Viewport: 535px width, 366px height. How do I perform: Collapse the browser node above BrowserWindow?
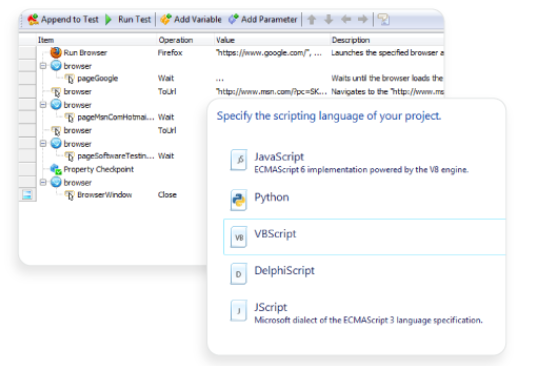click(x=43, y=182)
